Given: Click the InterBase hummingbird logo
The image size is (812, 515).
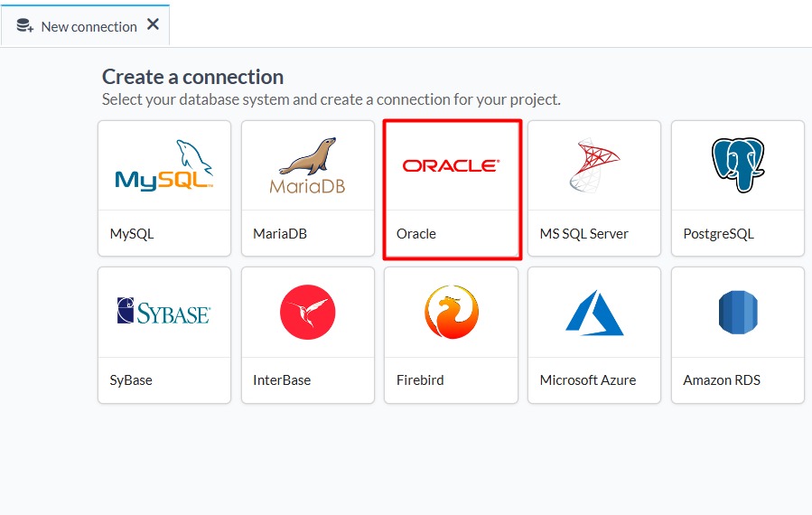Looking at the screenshot, I should [308, 312].
